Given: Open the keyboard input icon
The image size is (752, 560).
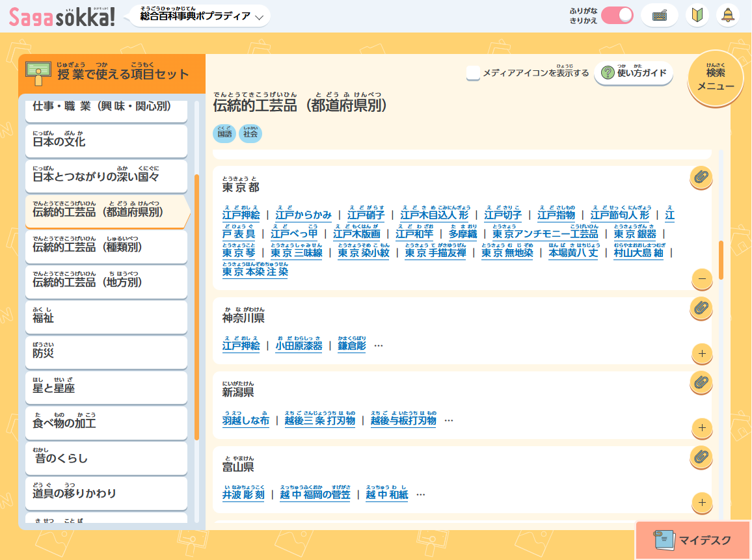Looking at the screenshot, I should 660,14.
